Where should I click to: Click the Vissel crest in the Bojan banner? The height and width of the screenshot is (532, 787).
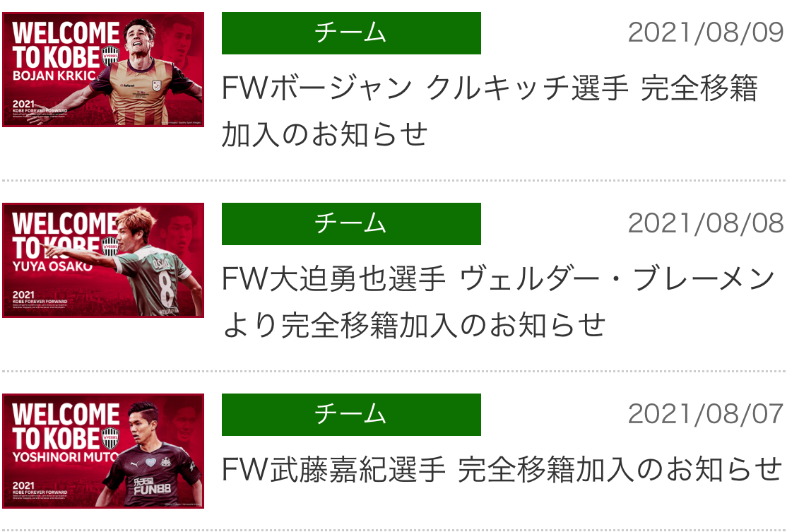pos(110,56)
